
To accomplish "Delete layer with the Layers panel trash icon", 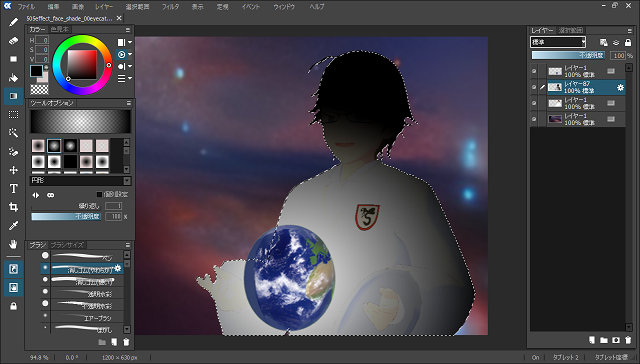I will 628,340.
